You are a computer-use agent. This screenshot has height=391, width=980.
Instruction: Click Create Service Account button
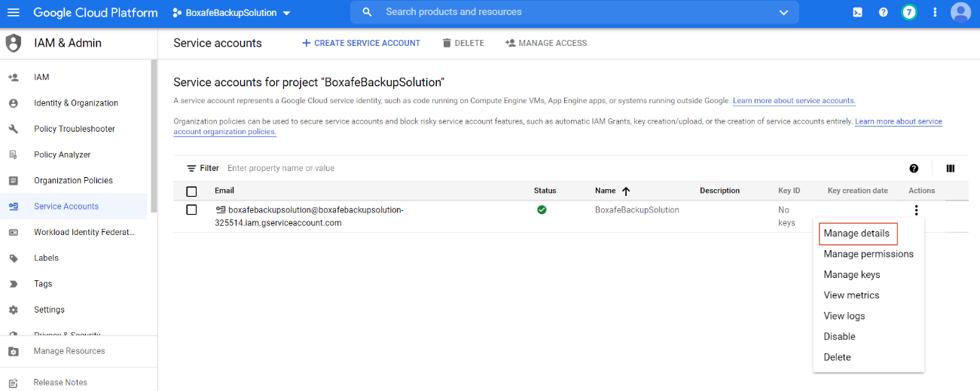(x=361, y=43)
